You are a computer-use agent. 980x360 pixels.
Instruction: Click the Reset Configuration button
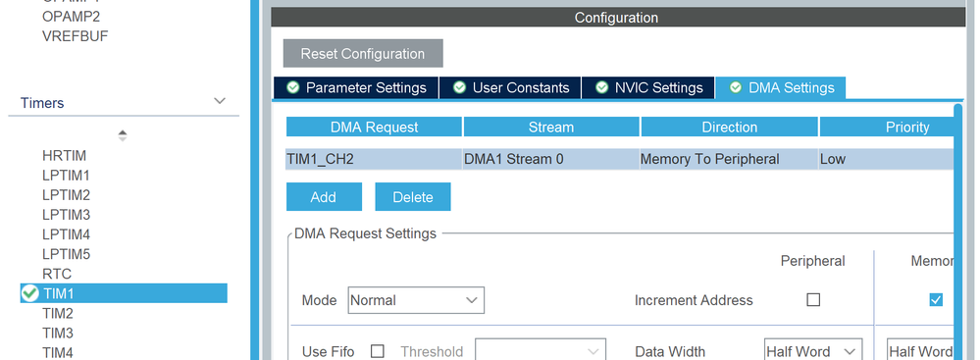tap(363, 53)
